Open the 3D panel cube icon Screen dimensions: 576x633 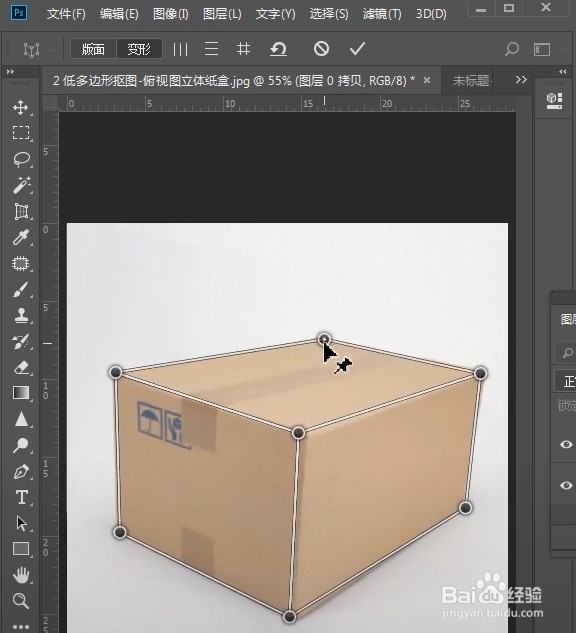point(554,101)
